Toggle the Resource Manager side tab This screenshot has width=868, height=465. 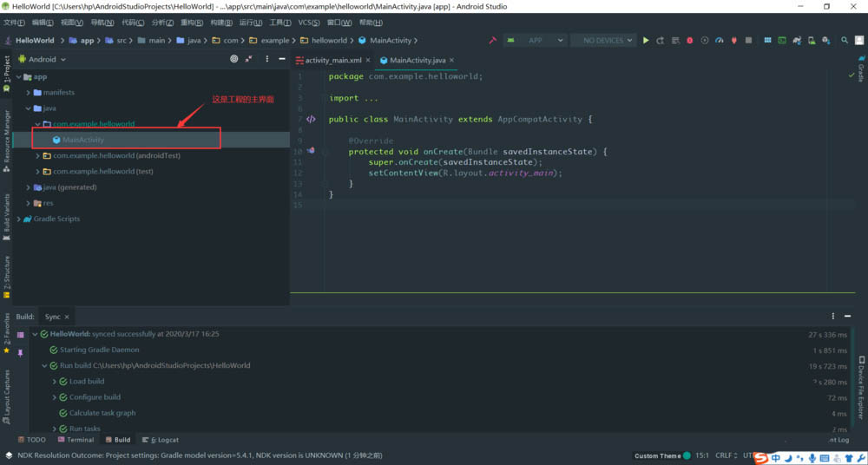click(6, 141)
